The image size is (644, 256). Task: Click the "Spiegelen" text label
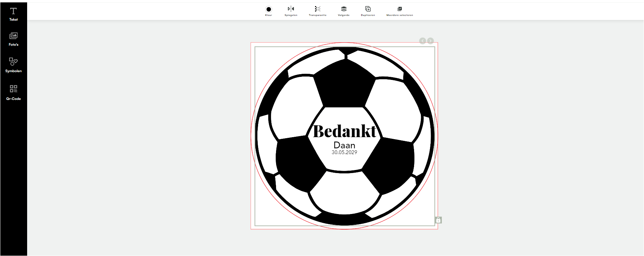(291, 15)
